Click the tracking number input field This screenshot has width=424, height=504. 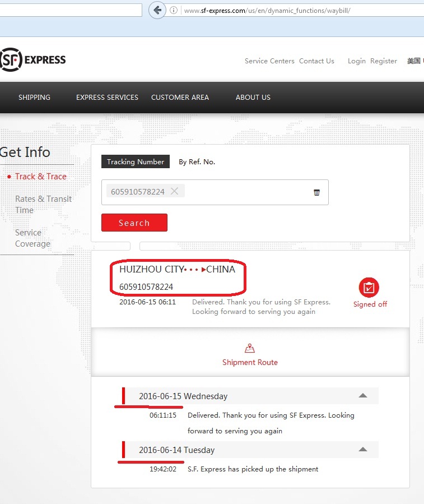click(215, 192)
